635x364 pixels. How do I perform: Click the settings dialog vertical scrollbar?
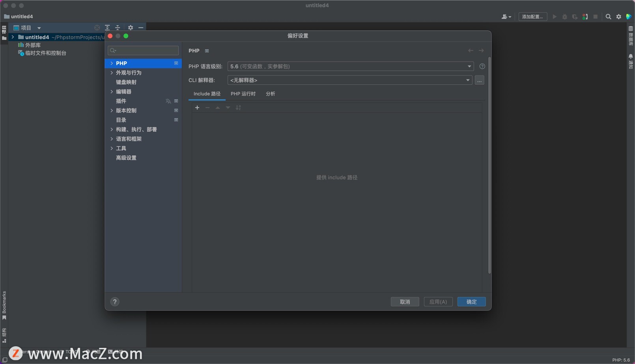pyautogui.click(x=489, y=165)
